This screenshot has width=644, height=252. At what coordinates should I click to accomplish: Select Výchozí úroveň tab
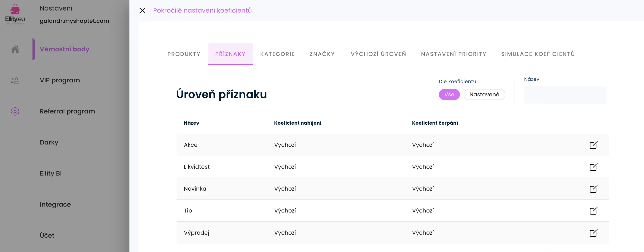pyautogui.click(x=378, y=54)
